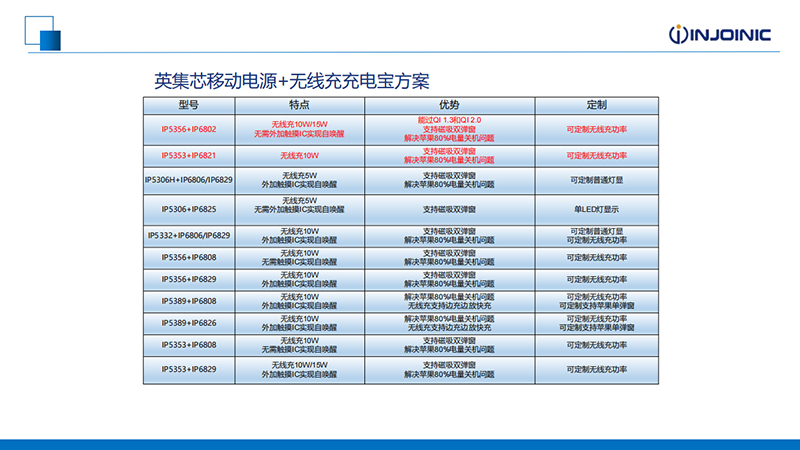
Task: Click advantage cell in IP5353+IP6808 row
Action: pos(449,345)
